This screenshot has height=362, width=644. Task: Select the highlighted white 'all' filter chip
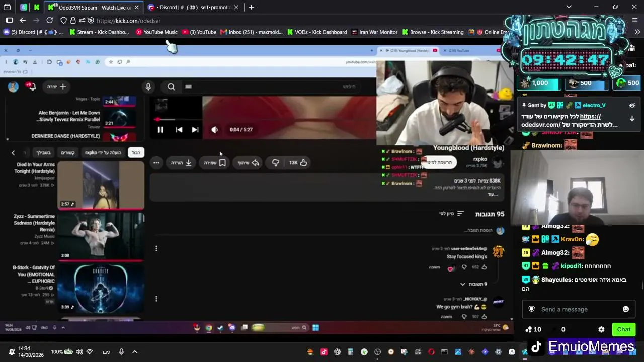tap(136, 153)
